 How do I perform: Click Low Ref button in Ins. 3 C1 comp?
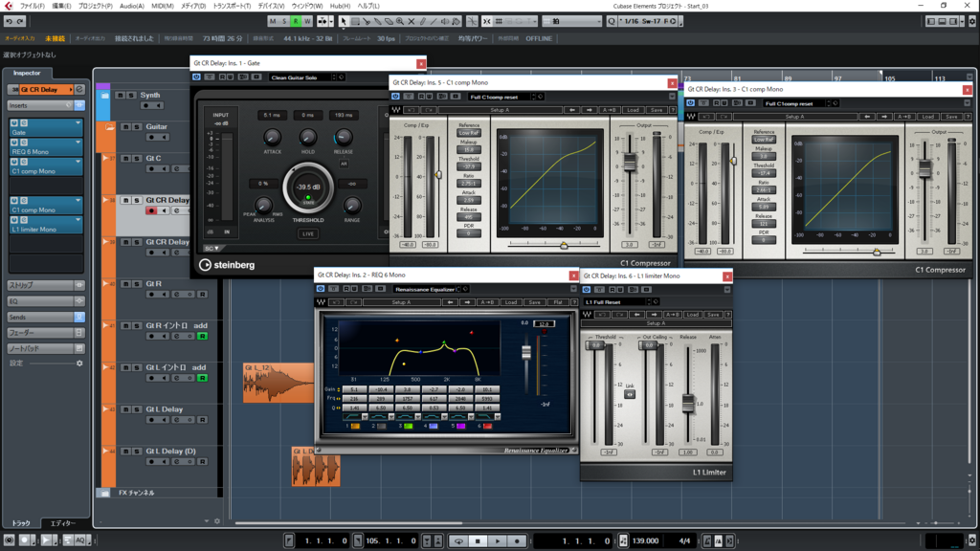764,140
